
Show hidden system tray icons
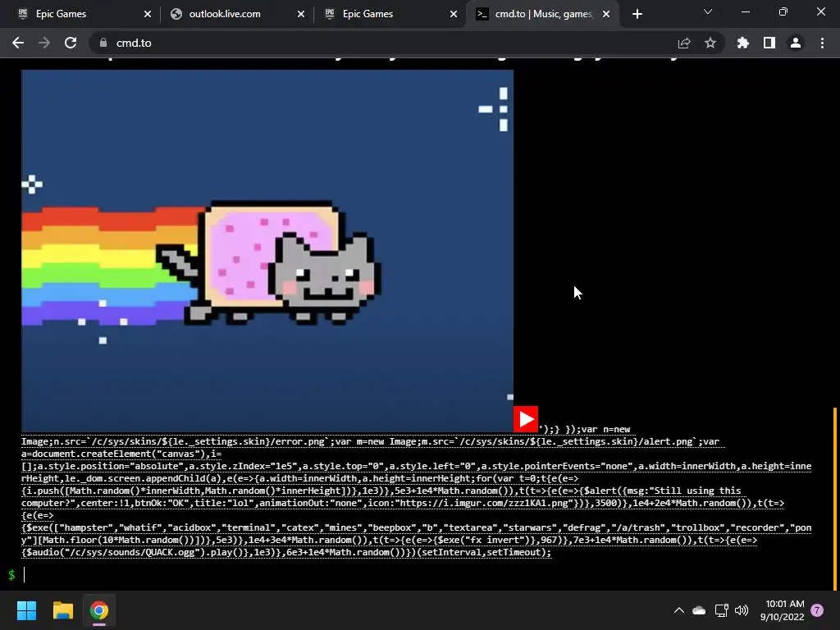point(678,610)
